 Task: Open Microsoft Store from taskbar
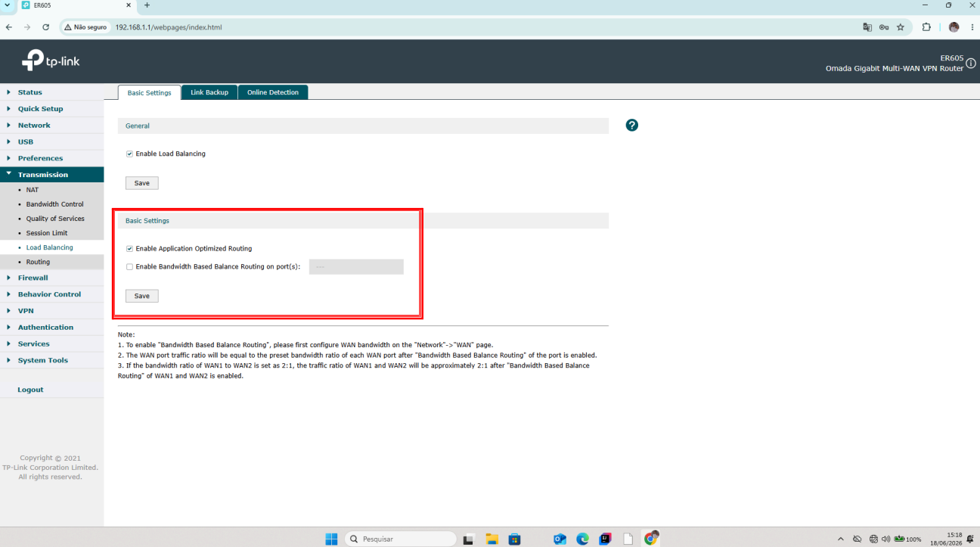tap(514, 539)
